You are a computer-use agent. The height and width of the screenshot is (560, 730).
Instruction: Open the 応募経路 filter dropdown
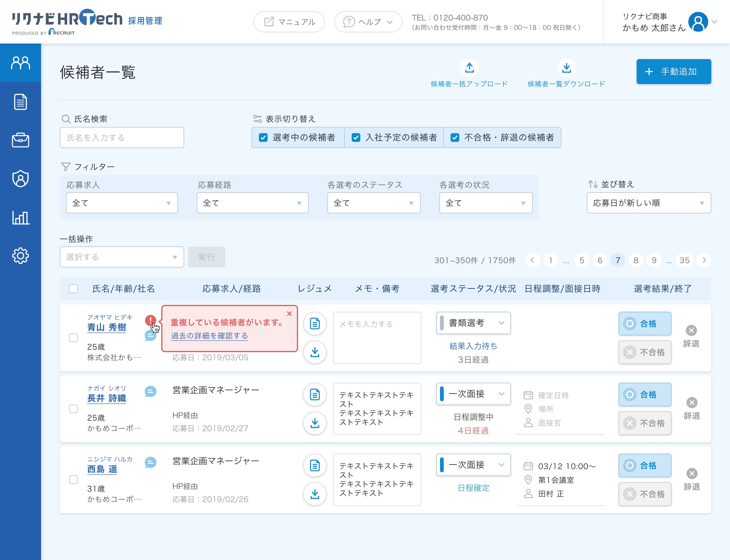pyautogui.click(x=252, y=203)
